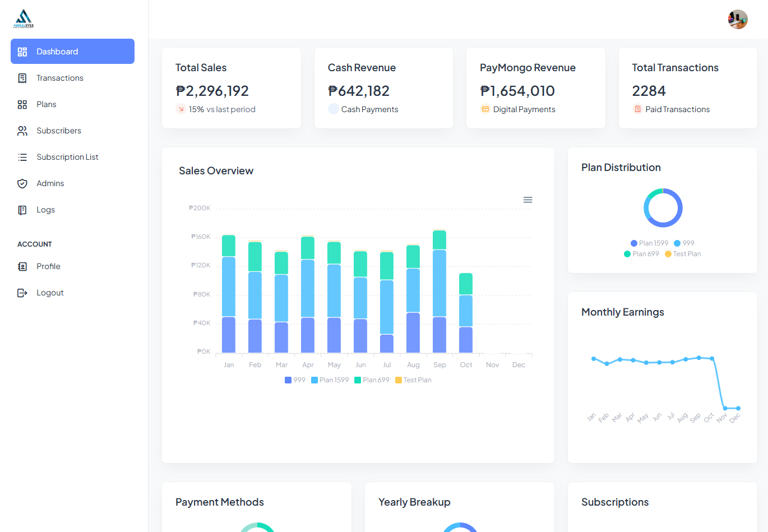Click the Admins shield icon

[22, 183]
